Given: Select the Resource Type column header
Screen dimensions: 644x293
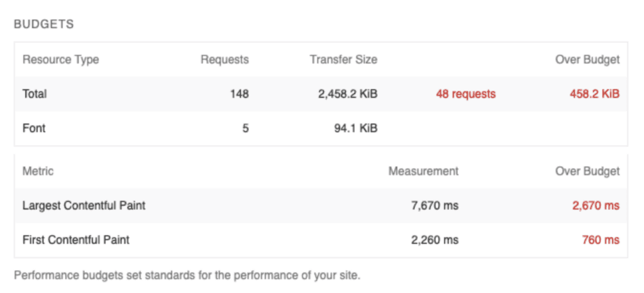Looking at the screenshot, I should [60, 60].
